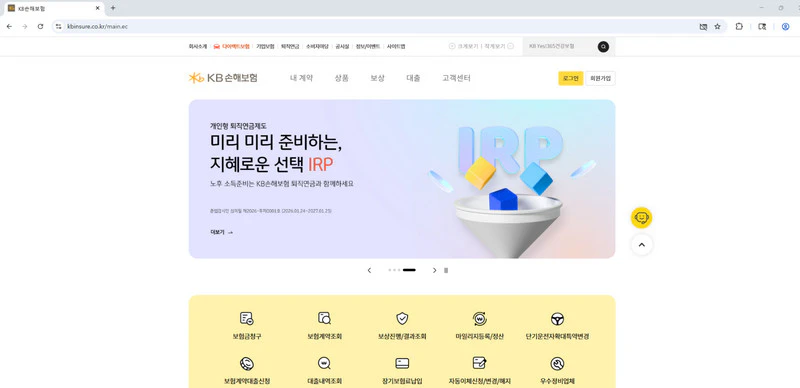
Task: Go back in browser history
Action: click(9, 27)
